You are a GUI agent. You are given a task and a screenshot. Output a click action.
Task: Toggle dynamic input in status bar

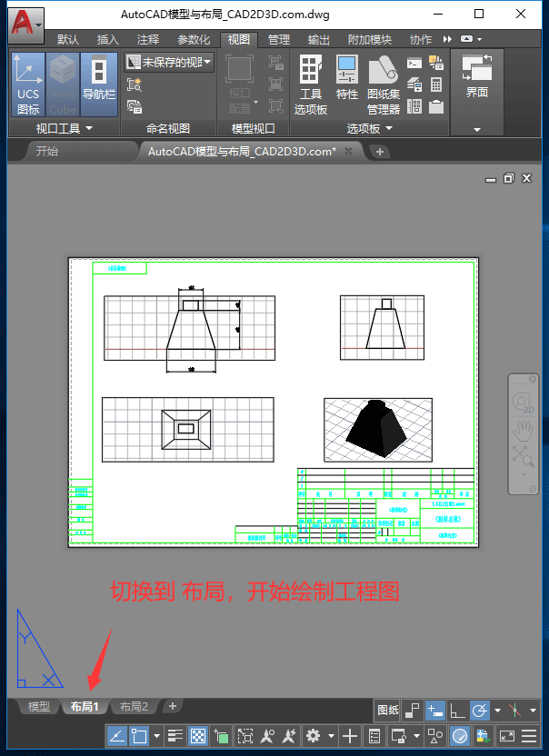434,711
